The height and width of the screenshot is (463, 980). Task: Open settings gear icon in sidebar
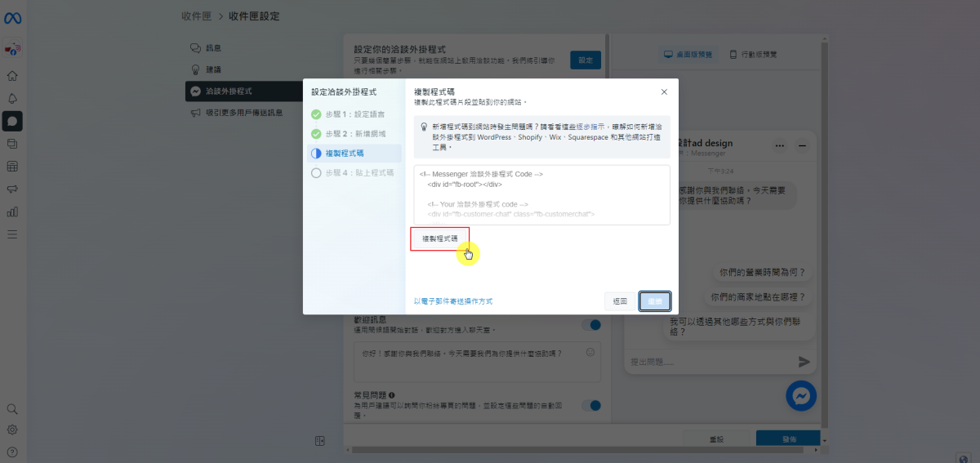12,430
